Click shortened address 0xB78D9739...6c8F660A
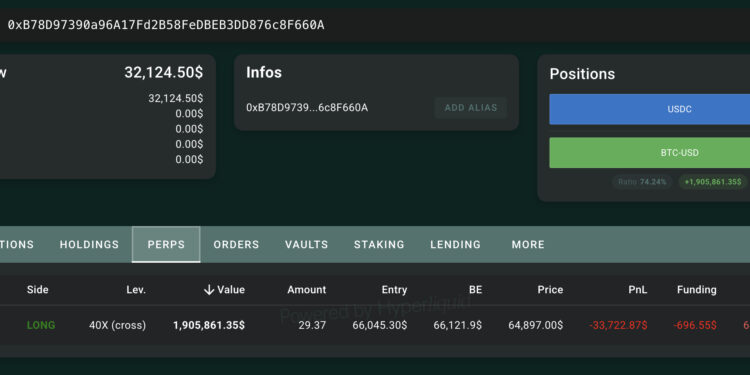The image size is (750, 375). (x=307, y=108)
